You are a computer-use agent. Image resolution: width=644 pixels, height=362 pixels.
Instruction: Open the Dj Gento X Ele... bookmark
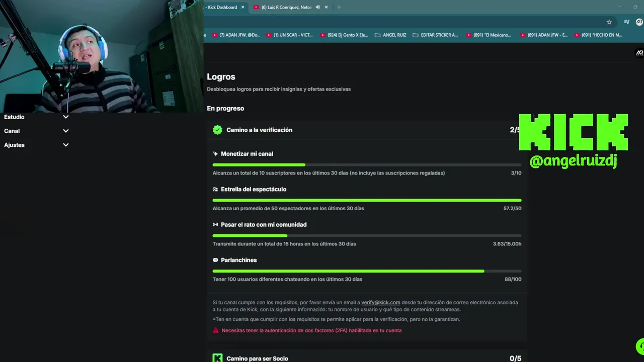pos(344,35)
